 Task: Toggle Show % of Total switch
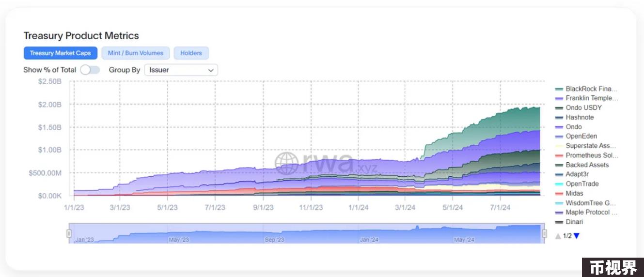click(90, 70)
